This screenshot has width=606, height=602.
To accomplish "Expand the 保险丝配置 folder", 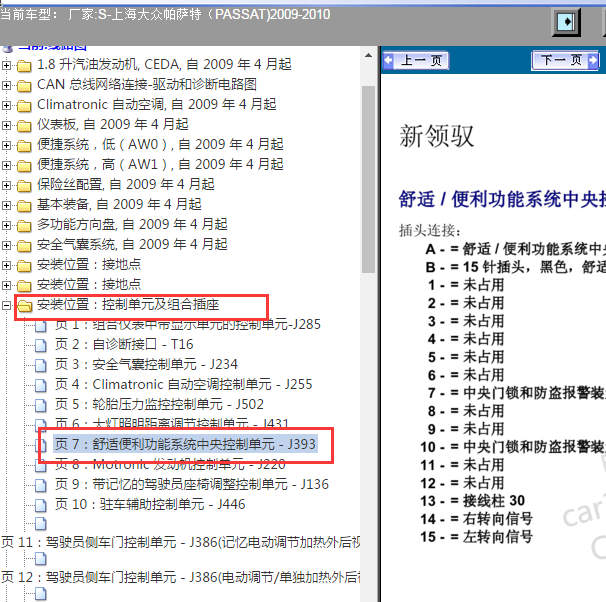I will tap(6, 185).
